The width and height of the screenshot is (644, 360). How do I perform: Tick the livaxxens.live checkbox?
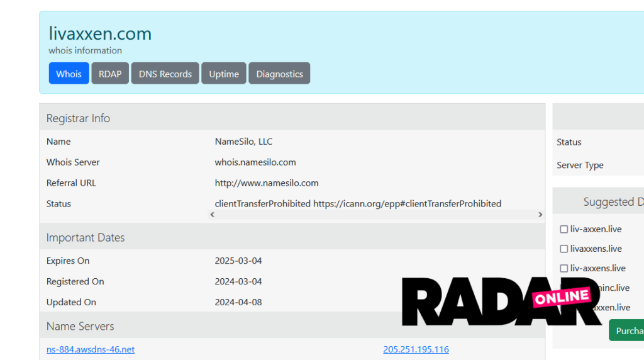pyautogui.click(x=564, y=249)
